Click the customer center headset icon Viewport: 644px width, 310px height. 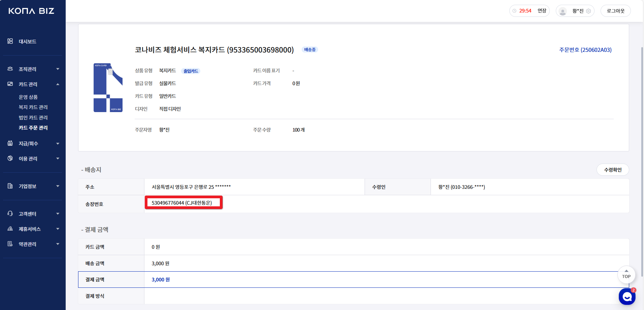click(x=10, y=213)
